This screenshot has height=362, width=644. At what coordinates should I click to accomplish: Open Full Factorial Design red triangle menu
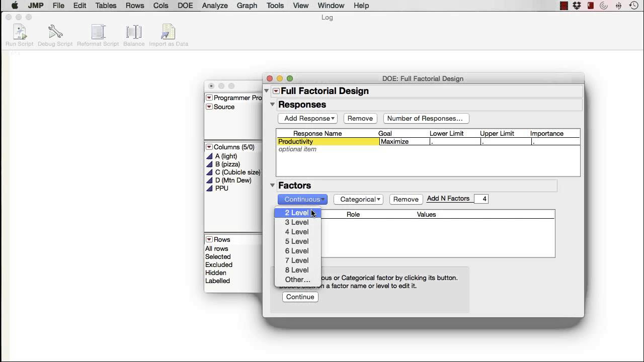click(x=276, y=91)
